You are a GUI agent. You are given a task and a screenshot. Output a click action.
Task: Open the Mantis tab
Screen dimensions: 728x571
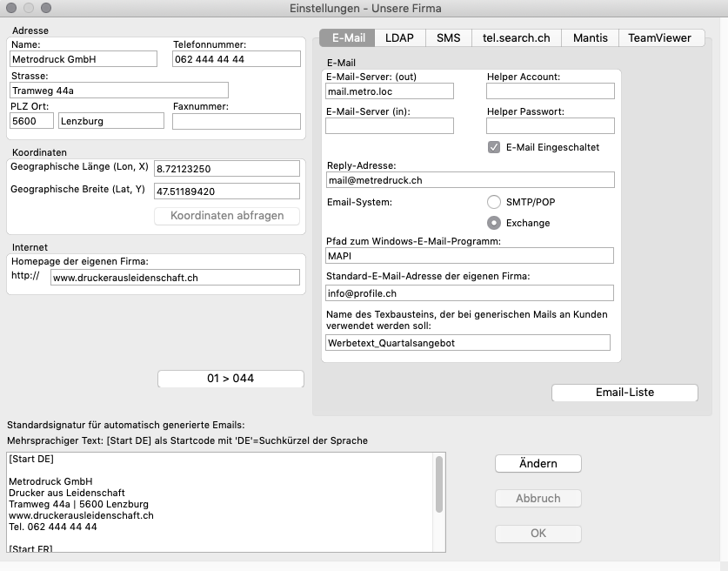590,37
